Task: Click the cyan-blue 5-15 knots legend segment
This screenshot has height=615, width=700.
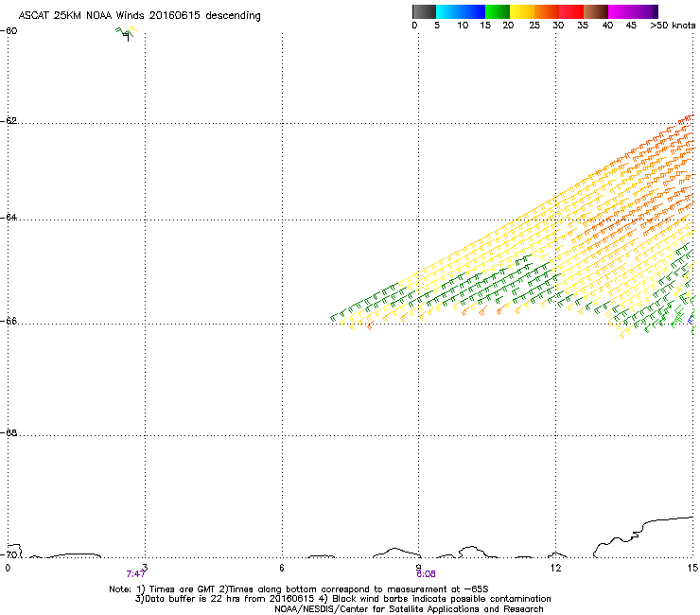Action: 461,11
